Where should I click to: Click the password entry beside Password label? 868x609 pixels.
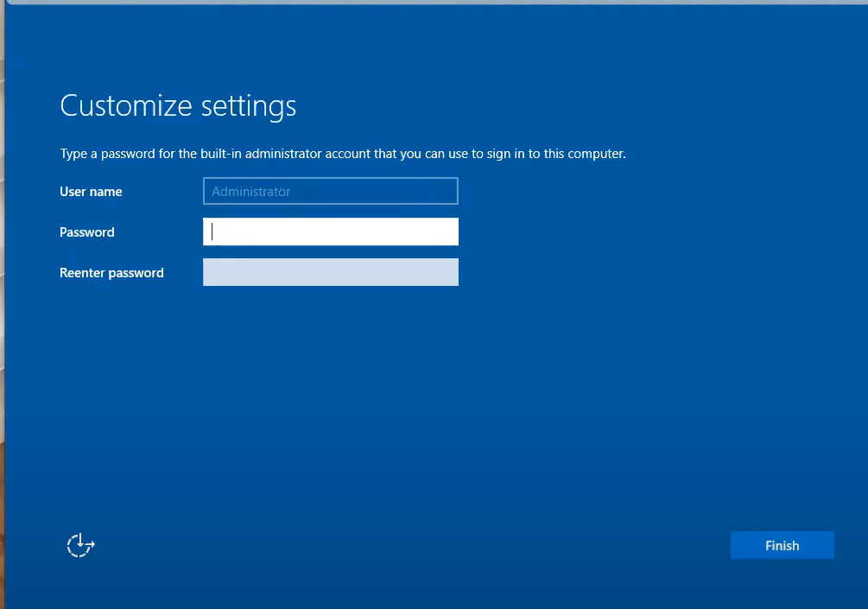[330, 232]
